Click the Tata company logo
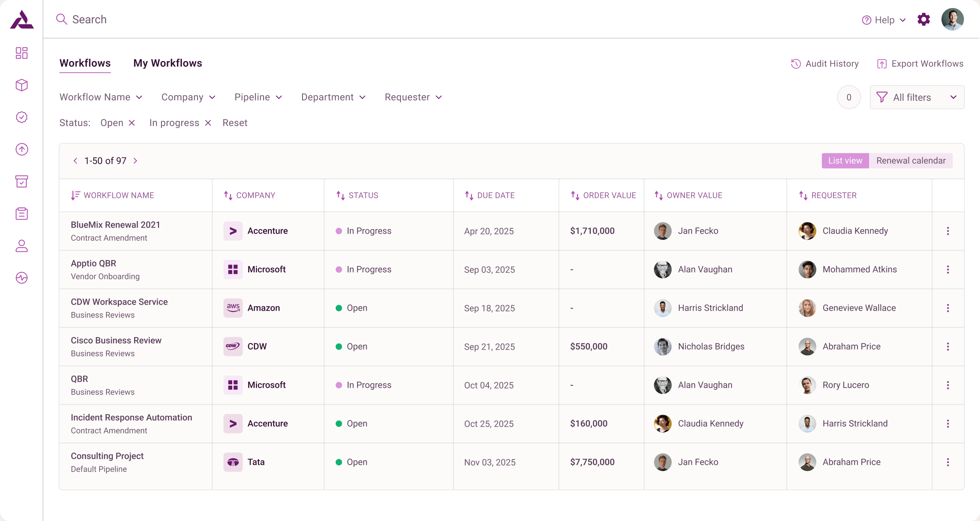This screenshot has height=521, width=980. click(233, 462)
